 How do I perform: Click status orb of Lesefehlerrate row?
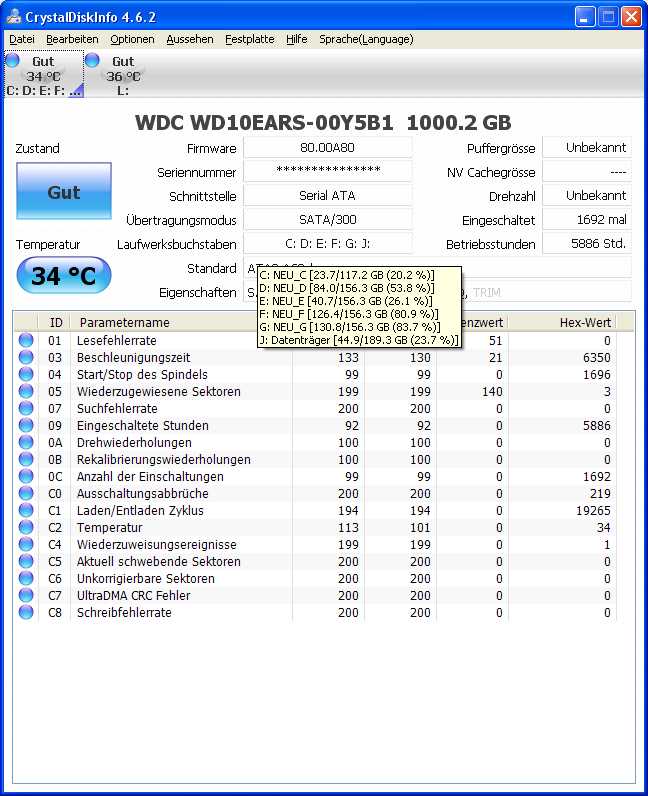26,340
